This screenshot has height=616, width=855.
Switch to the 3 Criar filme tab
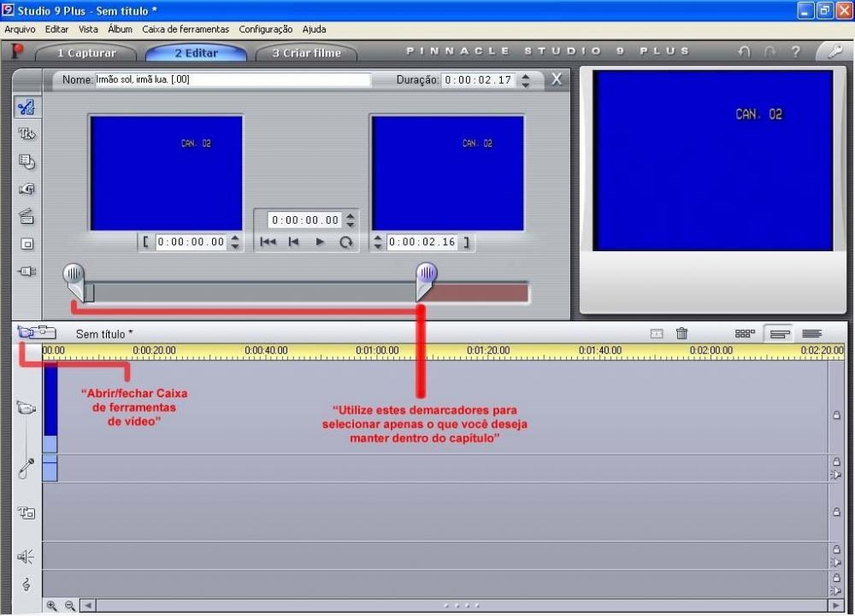(x=306, y=53)
